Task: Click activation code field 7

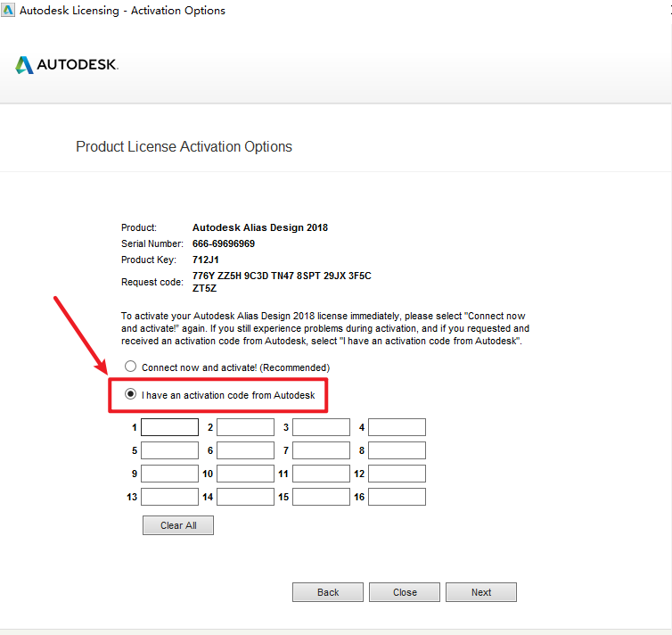Action: click(322, 450)
